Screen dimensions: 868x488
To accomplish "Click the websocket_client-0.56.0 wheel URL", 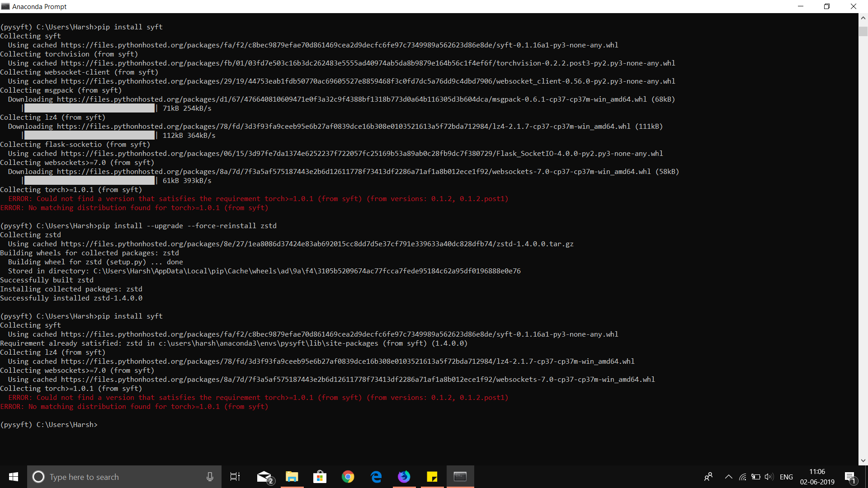I will [x=368, y=81].
